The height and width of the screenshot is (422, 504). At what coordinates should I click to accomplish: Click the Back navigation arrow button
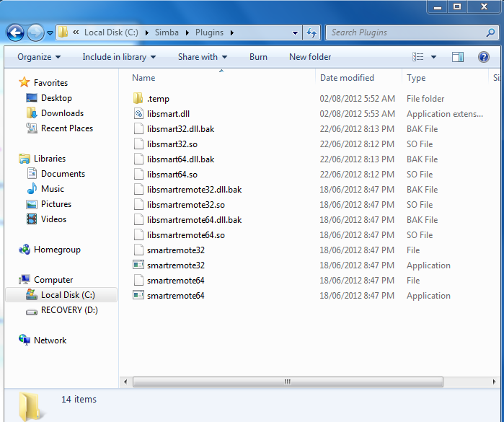pyautogui.click(x=15, y=32)
